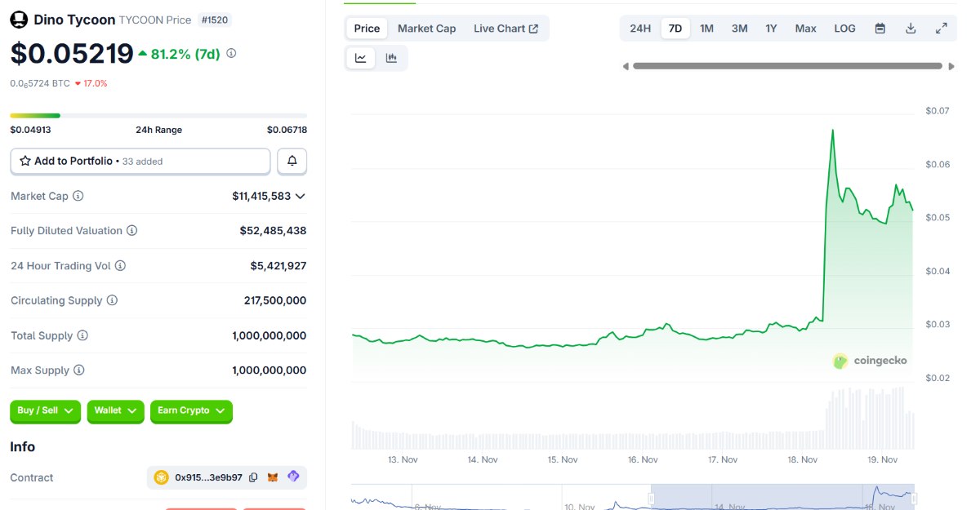Select 1M time range
Image resolution: width=980 pixels, height=510 pixels.
pos(707,29)
